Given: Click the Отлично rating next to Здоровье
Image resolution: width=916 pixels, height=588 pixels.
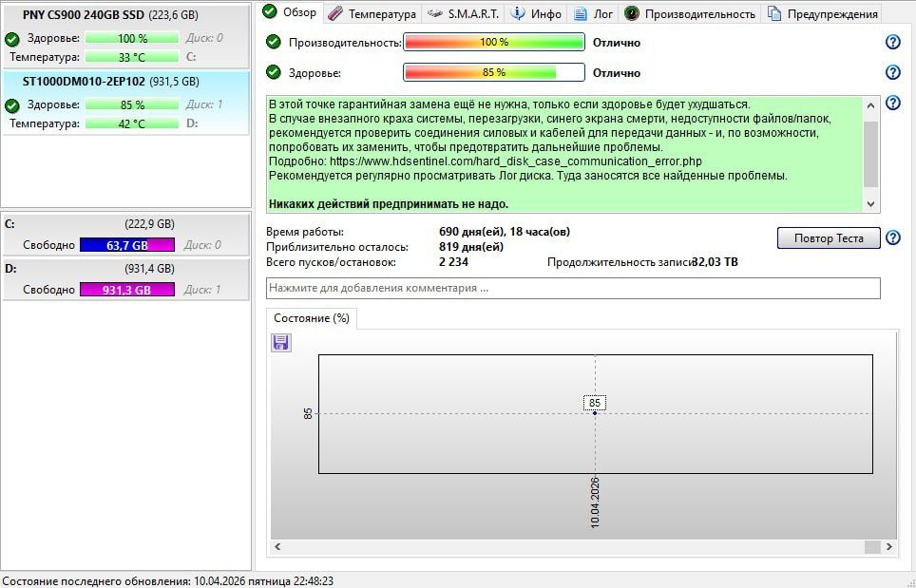Looking at the screenshot, I should (x=617, y=73).
